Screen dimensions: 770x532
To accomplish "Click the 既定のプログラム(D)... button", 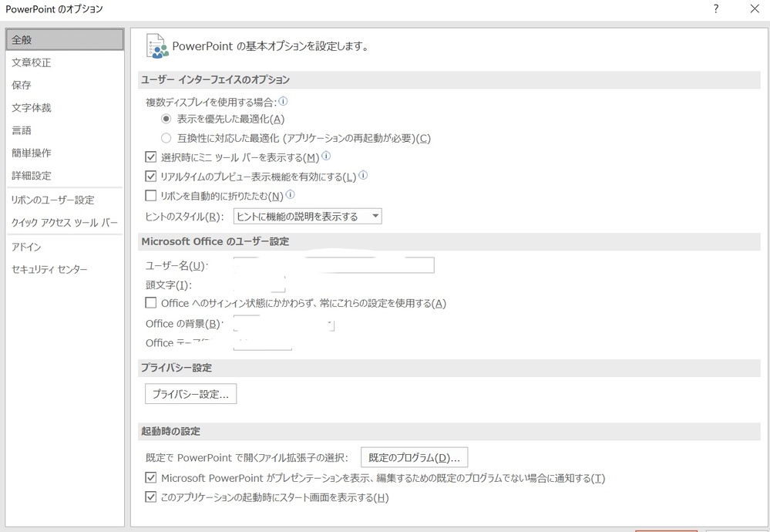I will [x=414, y=457].
